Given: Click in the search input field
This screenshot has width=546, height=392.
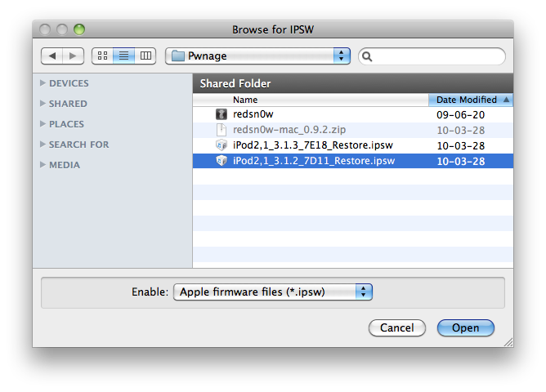Looking at the screenshot, I should pyautogui.click(x=437, y=56).
